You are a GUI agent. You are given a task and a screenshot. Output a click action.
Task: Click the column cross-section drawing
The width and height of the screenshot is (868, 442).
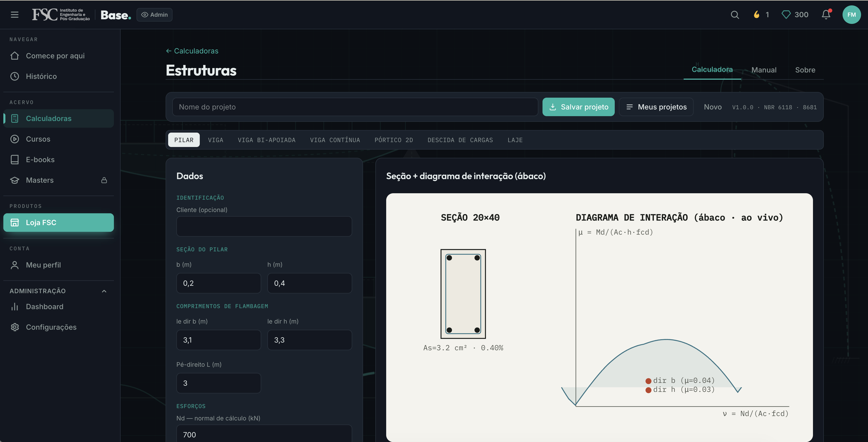463,294
